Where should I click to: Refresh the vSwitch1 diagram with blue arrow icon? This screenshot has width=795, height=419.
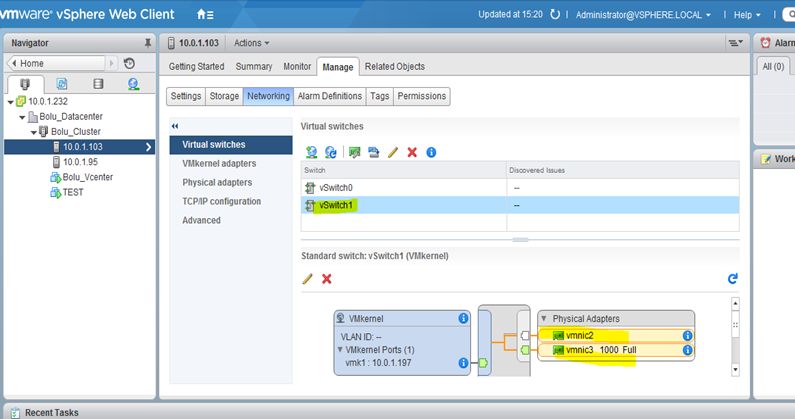[x=733, y=278]
